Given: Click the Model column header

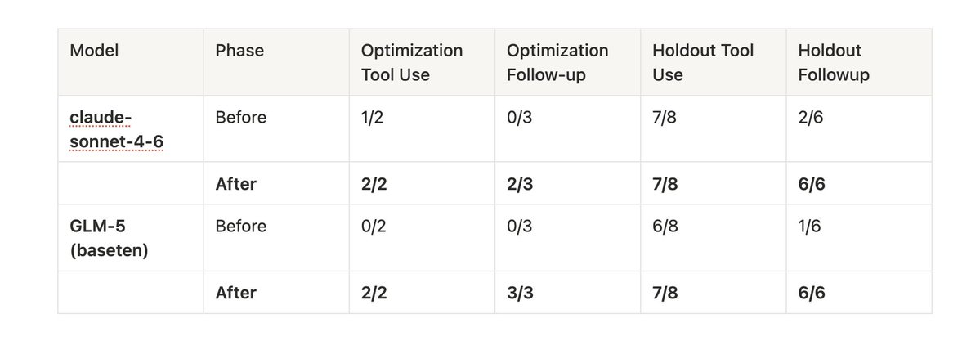Looking at the screenshot, I should (x=94, y=51).
